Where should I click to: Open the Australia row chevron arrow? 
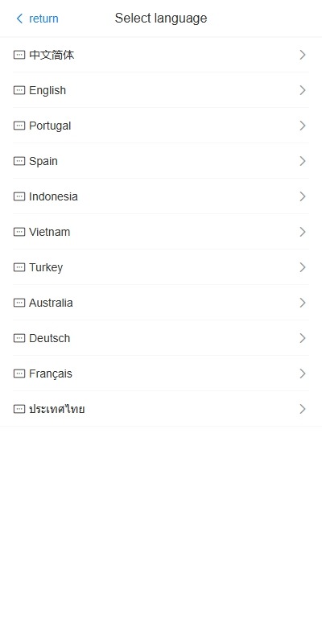point(303,303)
